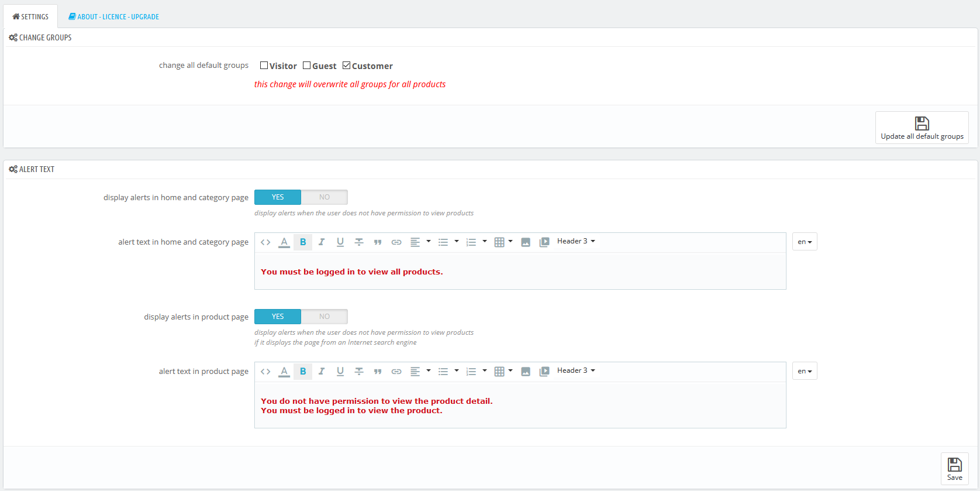Click the 'display alerts in product page' label

[x=196, y=317]
